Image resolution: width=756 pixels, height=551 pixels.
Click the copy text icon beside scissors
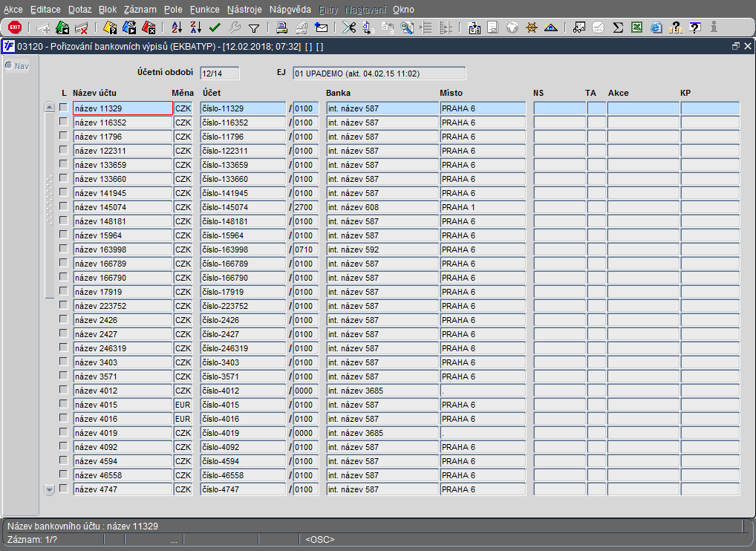368,27
